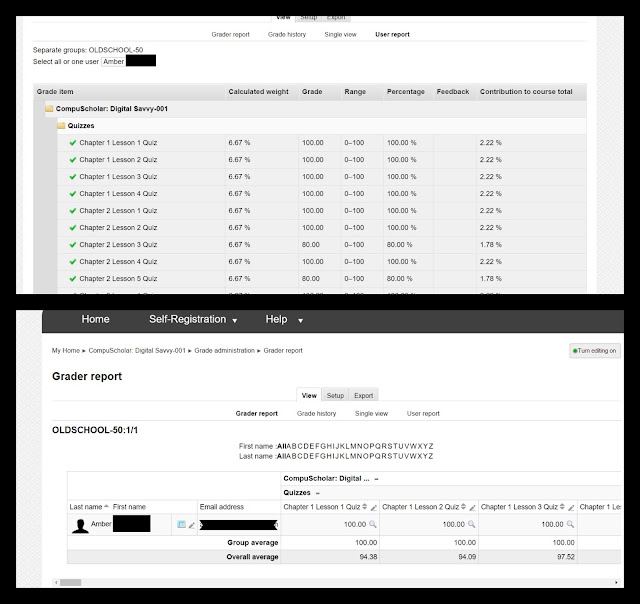
Task: Open Grade history link on the User report page
Action: coord(287,35)
